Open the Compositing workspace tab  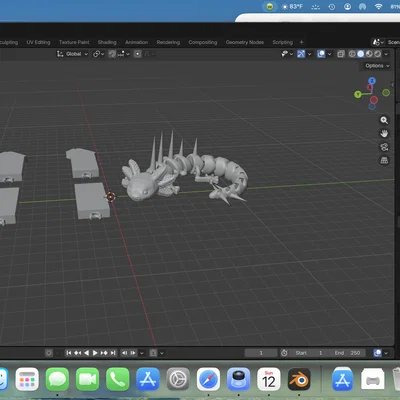click(x=203, y=42)
